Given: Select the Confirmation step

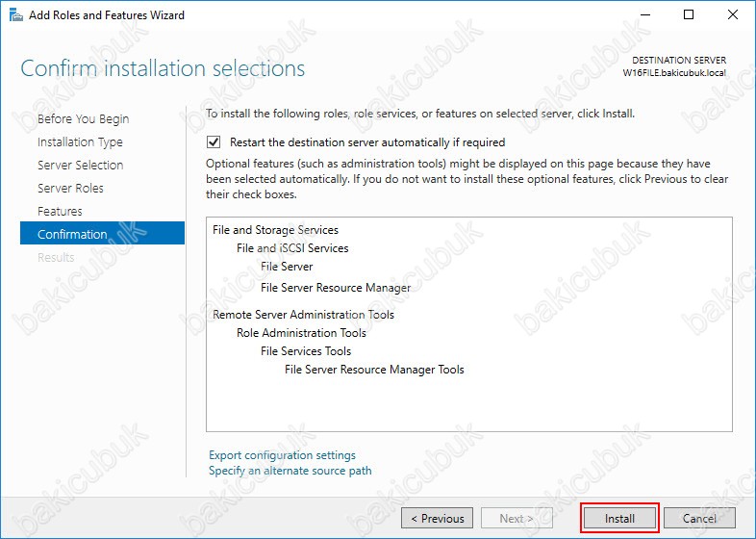Looking at the screenshot, I should tap(102, 233).
